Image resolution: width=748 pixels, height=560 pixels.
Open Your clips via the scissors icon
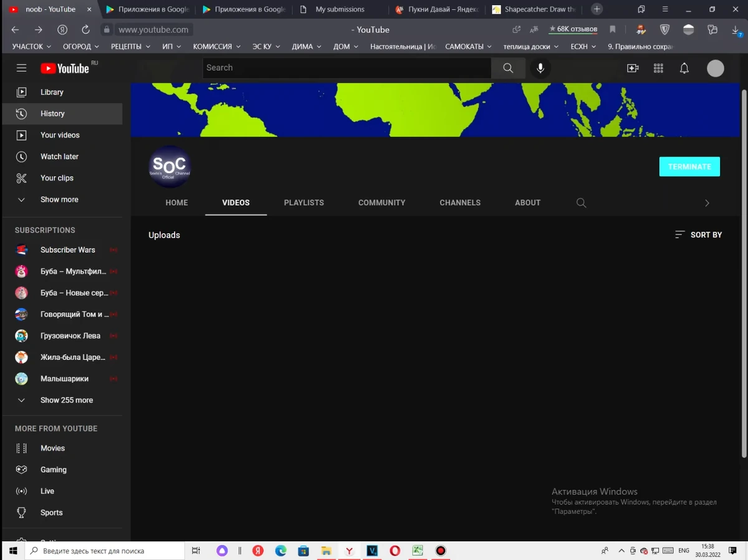point(21,178)
